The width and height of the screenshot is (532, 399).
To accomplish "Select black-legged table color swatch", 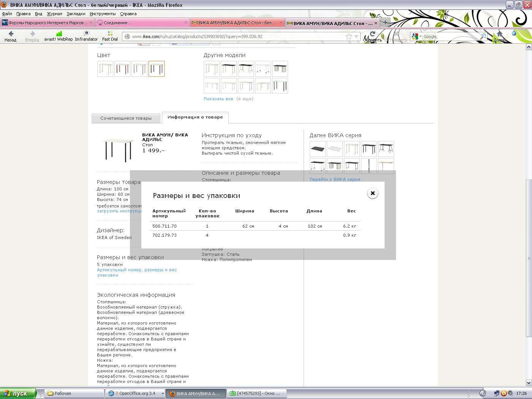I will [x=157, y=69].
